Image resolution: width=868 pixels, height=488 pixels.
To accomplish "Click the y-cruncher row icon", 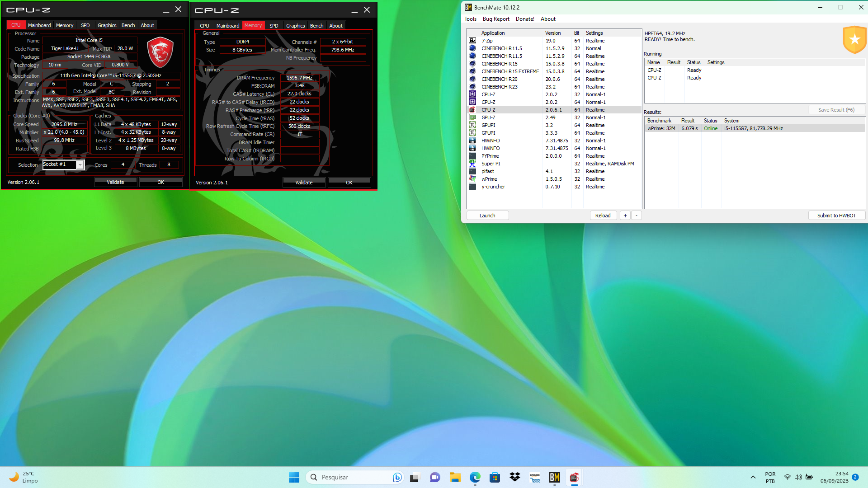I will pyautogui.click(x=472, y=187).
